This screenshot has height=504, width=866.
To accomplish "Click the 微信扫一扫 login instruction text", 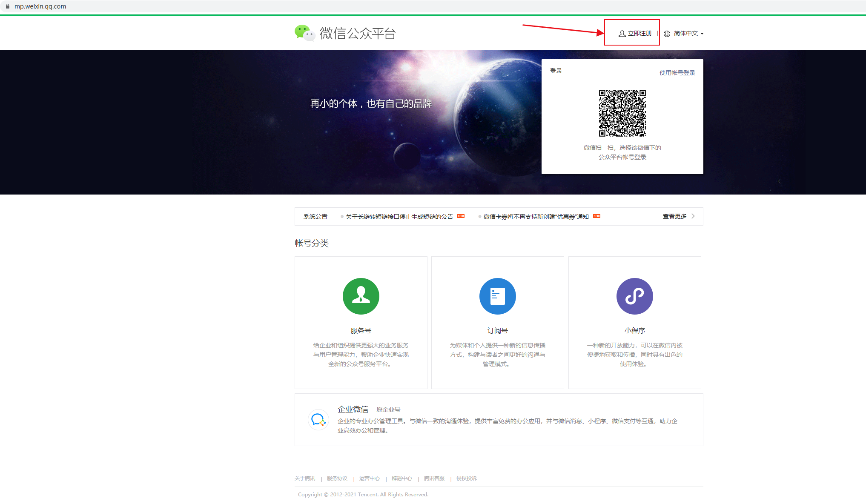I will pos(622,152).
